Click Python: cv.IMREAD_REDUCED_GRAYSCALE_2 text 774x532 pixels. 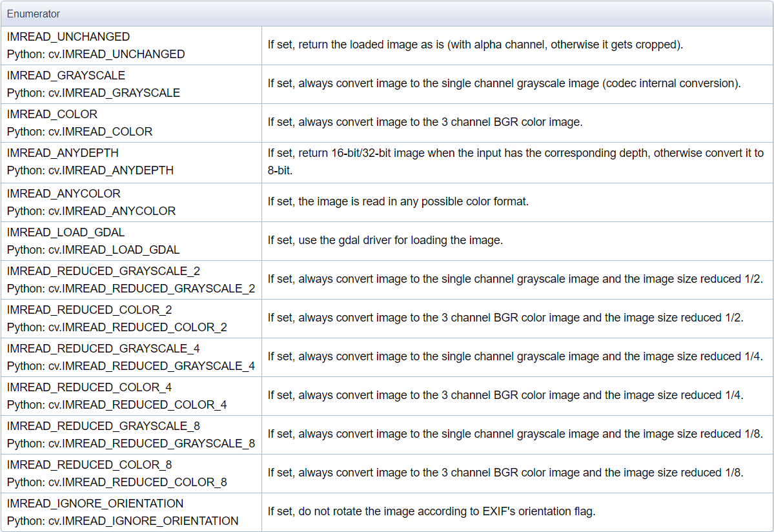[x=131, y=289]
